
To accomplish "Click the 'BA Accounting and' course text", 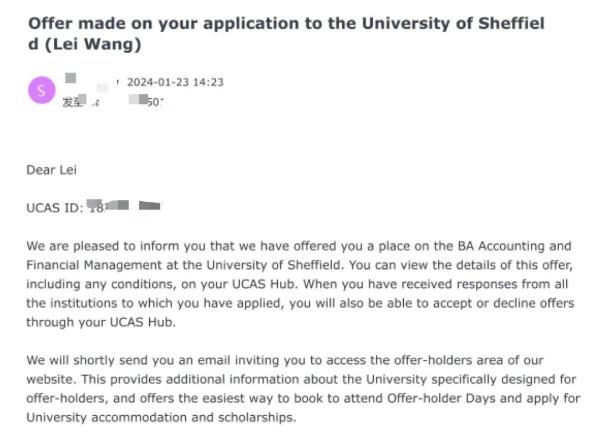I will 515,246.
